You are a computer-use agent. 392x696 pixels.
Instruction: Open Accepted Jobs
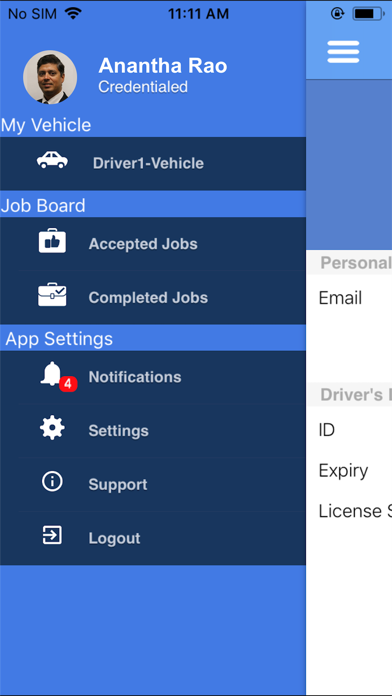coord(153,244)
